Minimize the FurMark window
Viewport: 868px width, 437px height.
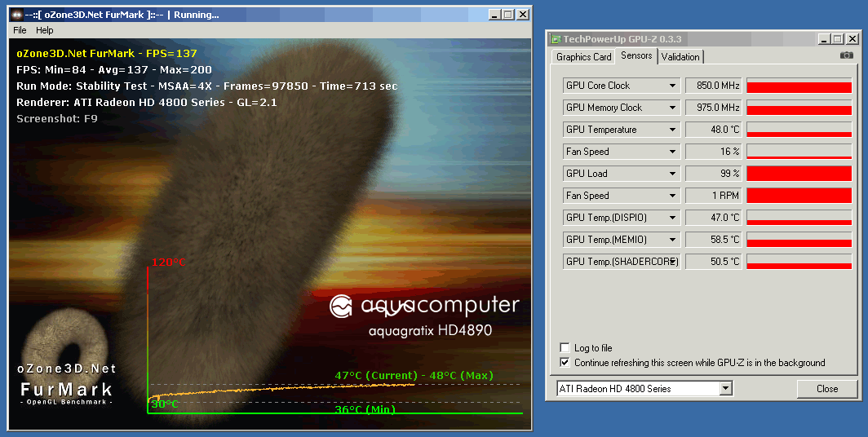click(494, 15)
